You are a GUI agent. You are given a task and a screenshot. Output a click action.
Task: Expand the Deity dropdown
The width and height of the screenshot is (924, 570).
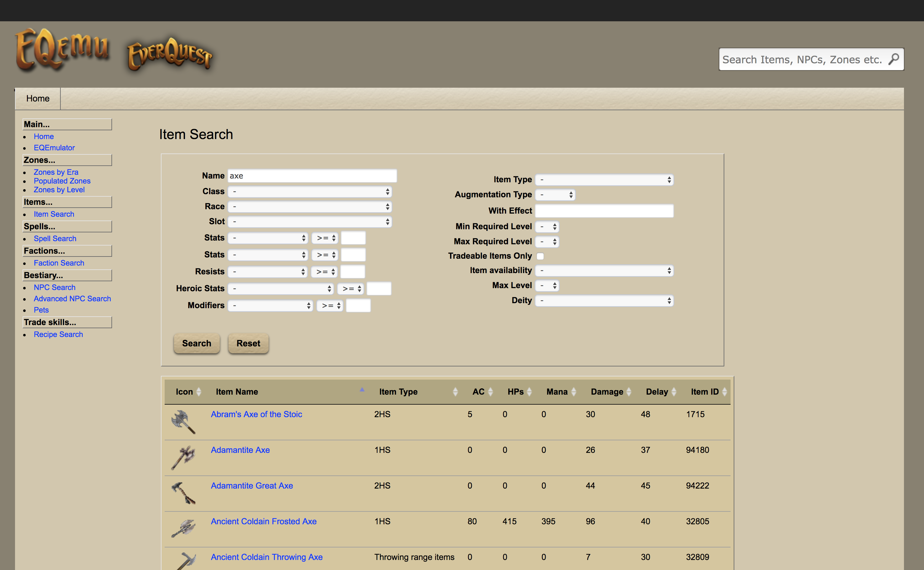coord(604,300)
